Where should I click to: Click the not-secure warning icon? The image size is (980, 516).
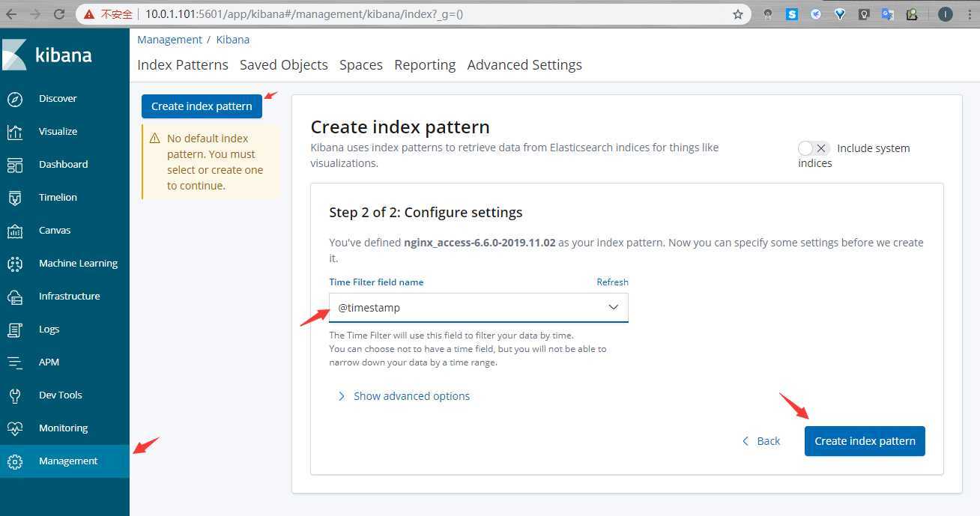(x=89, y=14)
